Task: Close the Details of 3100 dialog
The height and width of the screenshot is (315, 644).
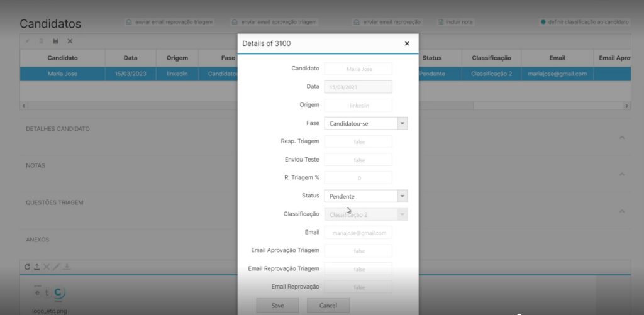Action: pyautogui.click(x=407, y=43)
